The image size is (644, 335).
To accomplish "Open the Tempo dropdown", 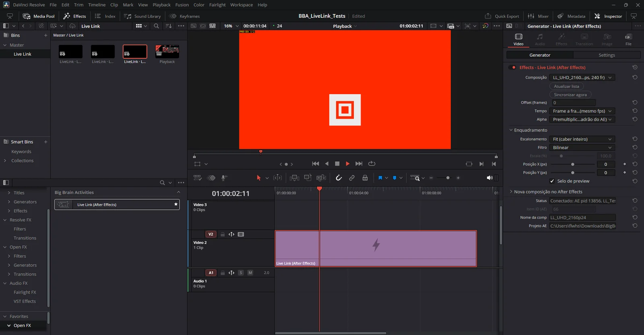I will [x=582, y=111].
